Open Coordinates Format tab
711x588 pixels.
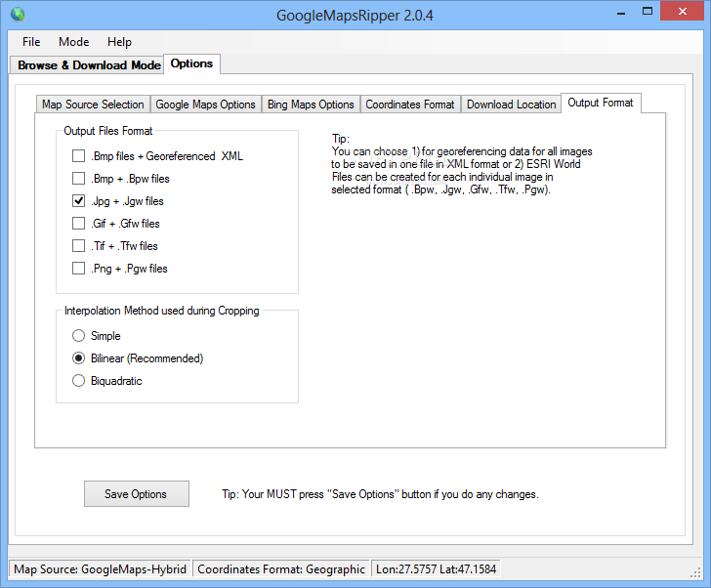410,105
